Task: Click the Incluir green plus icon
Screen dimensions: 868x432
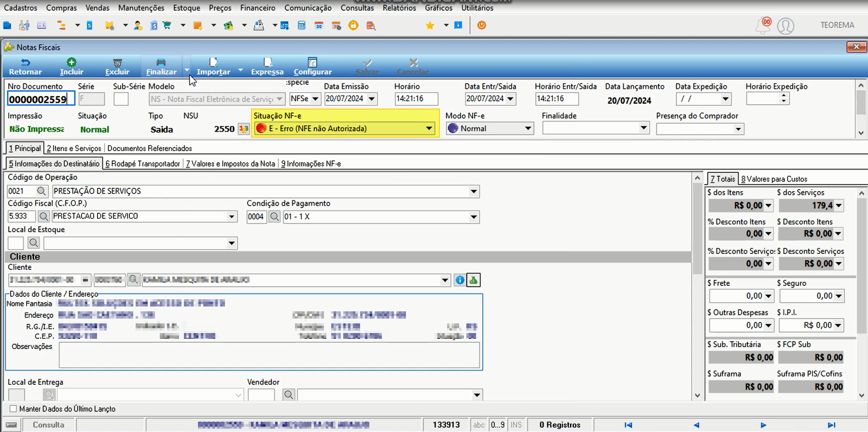Action: 71,62
